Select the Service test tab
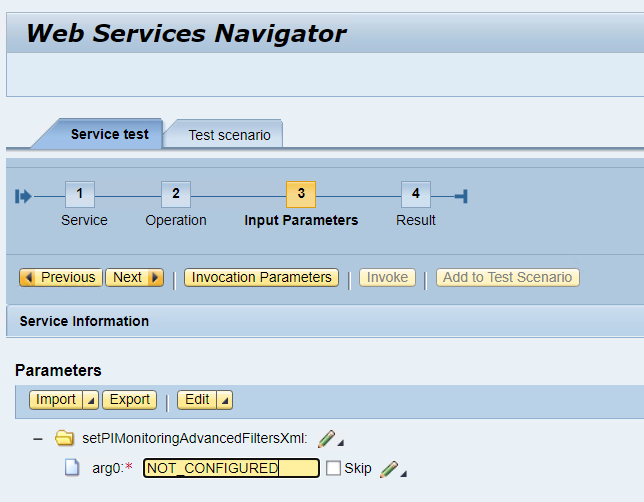This screenshot has height=502, width=644. point(109,134)
